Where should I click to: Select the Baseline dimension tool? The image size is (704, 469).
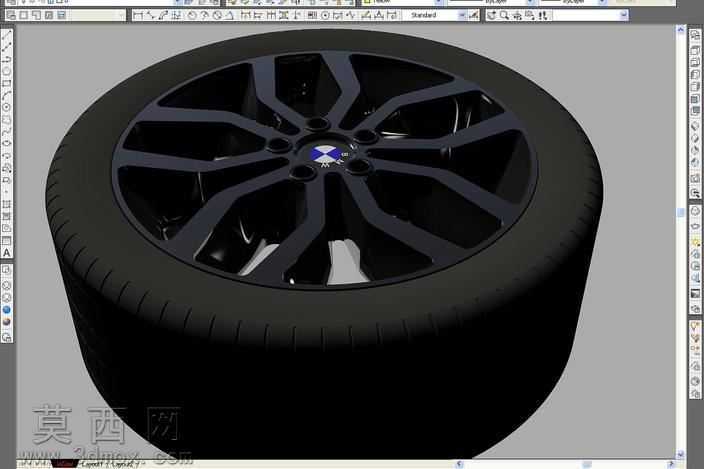[258, 15]
